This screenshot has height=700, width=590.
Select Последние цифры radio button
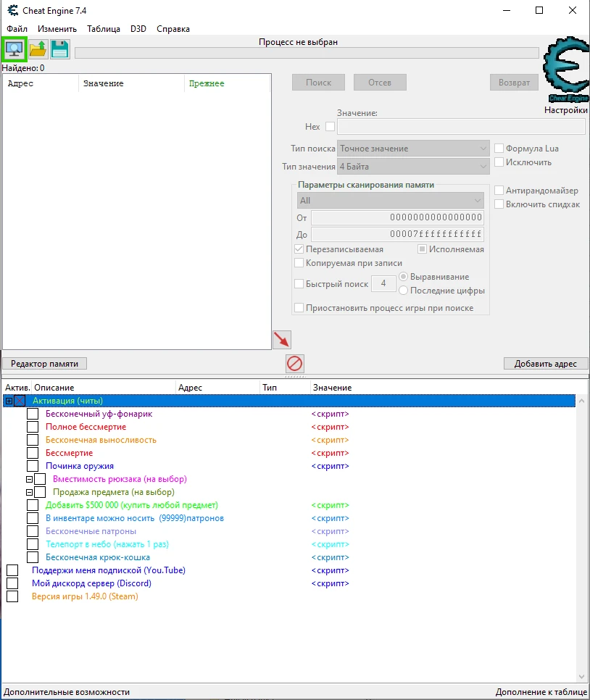click(x=403, y=290)
